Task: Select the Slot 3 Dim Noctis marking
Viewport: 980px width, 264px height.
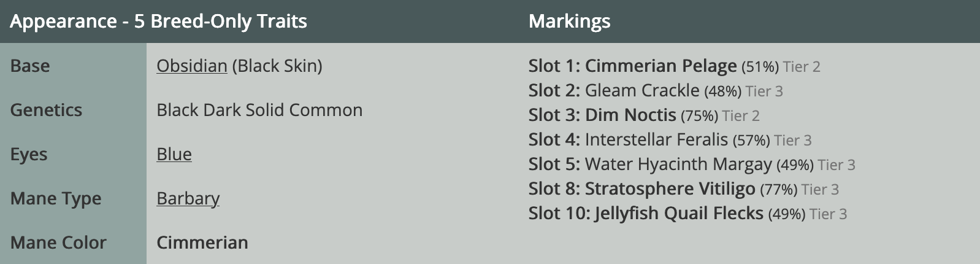Action: (644, 115)
